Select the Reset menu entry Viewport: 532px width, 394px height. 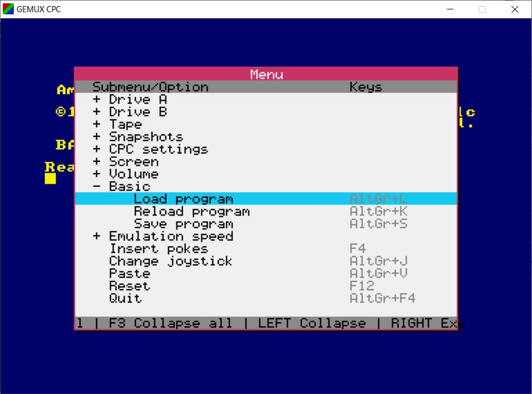[x=266, y=286]
